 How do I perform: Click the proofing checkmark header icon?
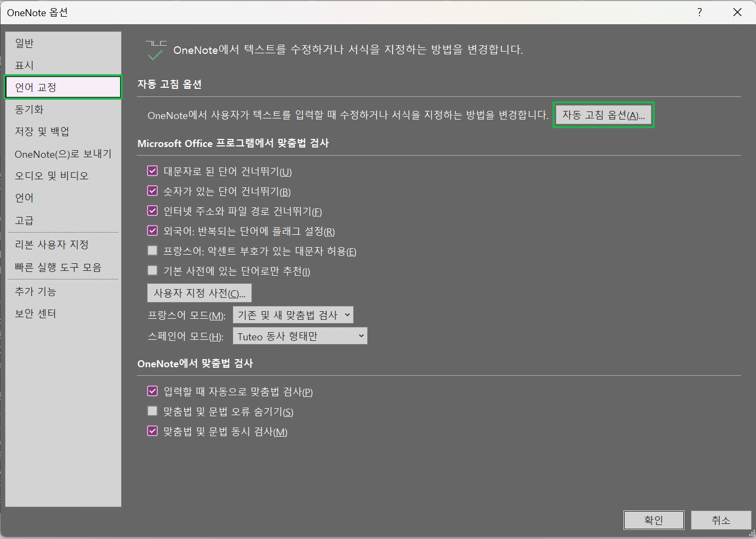(156, 50)
